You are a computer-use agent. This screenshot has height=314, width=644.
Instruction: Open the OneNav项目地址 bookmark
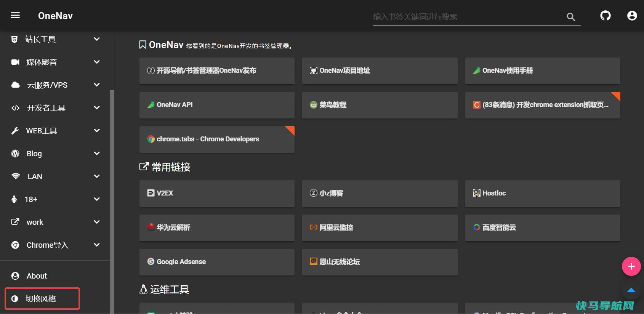[380, 71]
